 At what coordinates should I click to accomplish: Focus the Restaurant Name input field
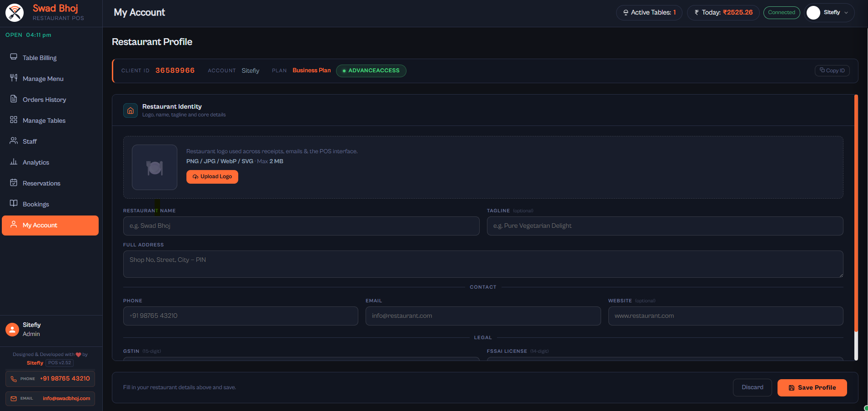(x=301, y=226)
